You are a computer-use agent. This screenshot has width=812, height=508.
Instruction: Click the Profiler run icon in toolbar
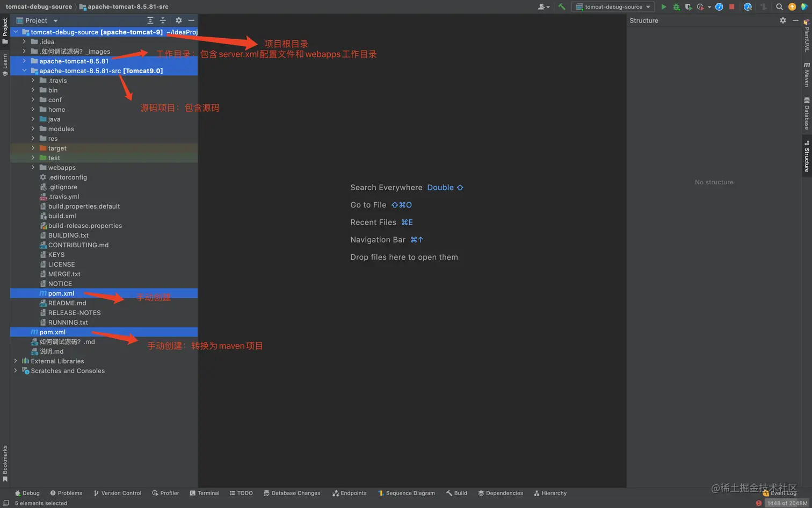click(700, 7)
